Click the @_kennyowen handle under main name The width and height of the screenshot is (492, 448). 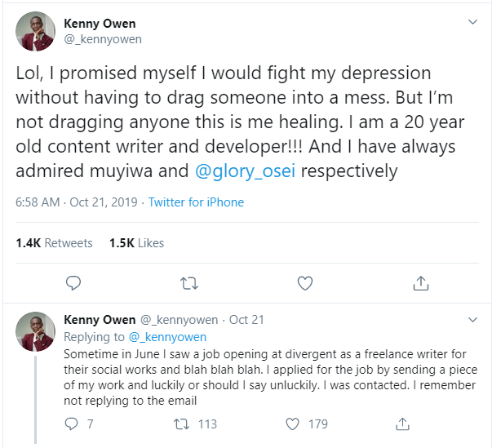pos(103,39)
